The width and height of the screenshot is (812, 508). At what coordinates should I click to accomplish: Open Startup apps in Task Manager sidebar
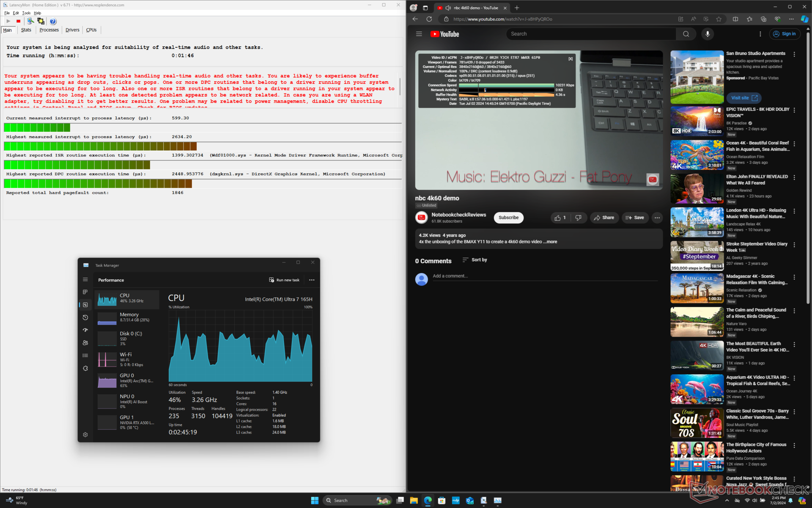(x=85, y=330)
